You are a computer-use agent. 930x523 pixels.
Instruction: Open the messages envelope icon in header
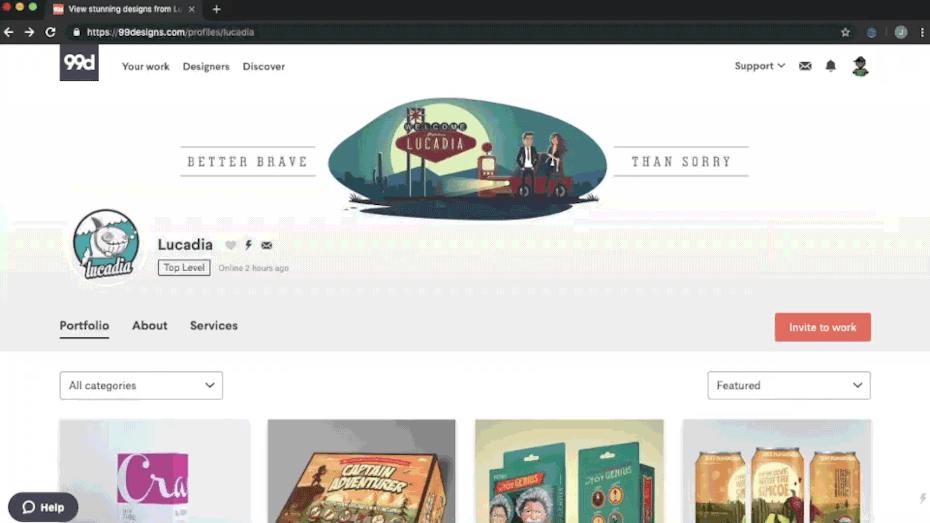(805, 67)
